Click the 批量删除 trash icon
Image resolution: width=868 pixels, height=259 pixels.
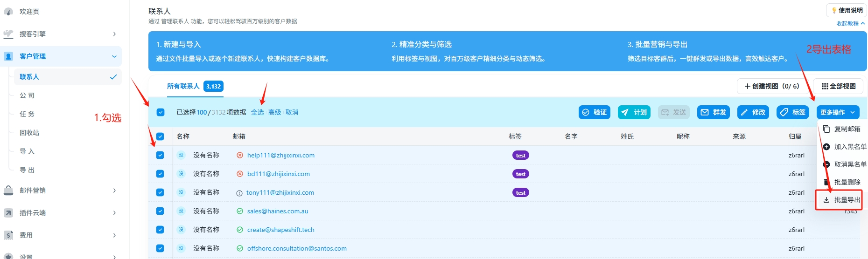[826, 182]
